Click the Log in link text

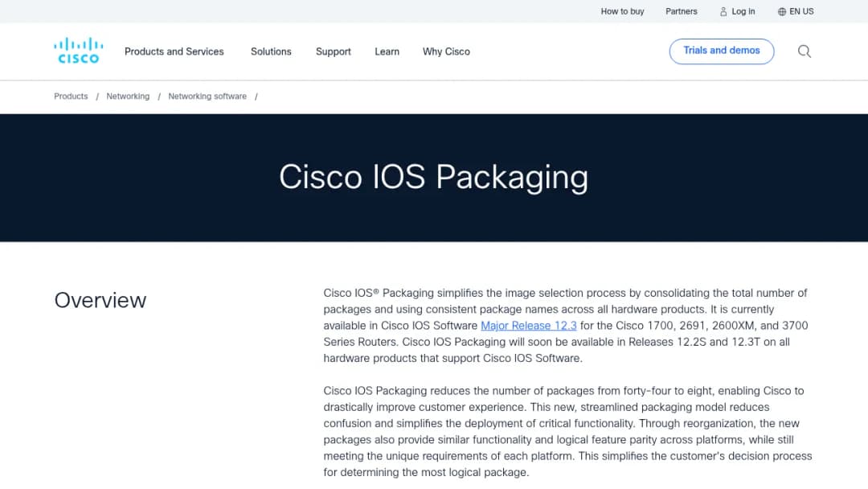coord(743,11)
